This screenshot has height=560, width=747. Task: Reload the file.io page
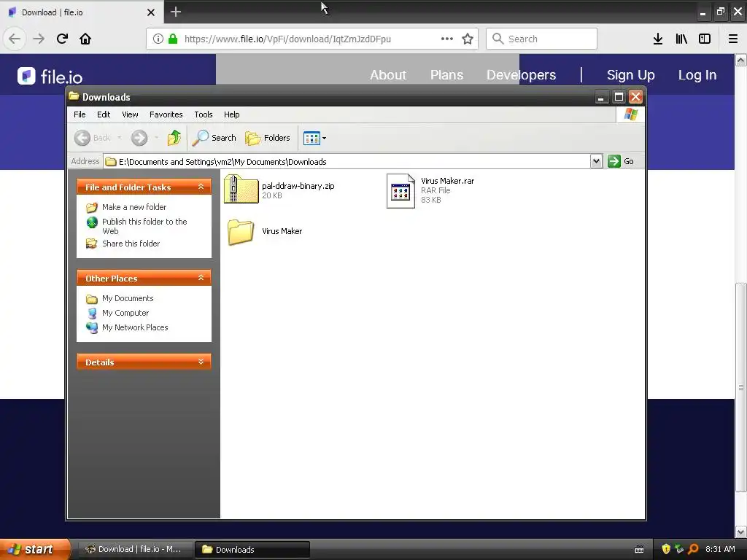(x=62, y=39)
